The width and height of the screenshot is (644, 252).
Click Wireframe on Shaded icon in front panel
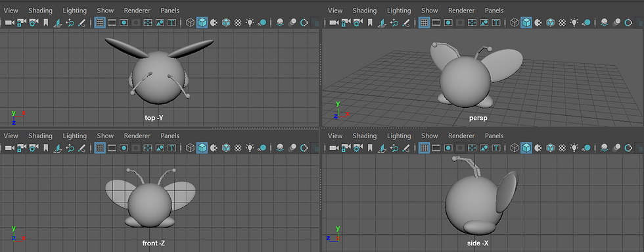point(226,147)
